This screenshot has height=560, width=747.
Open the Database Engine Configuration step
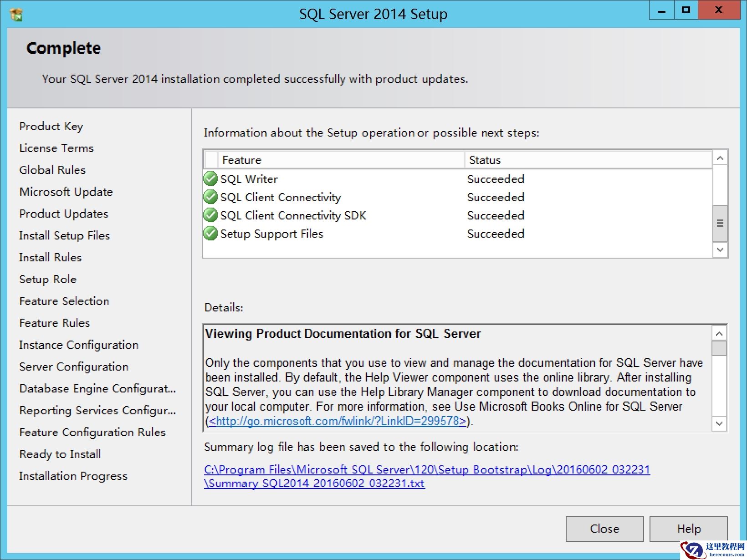97,388
